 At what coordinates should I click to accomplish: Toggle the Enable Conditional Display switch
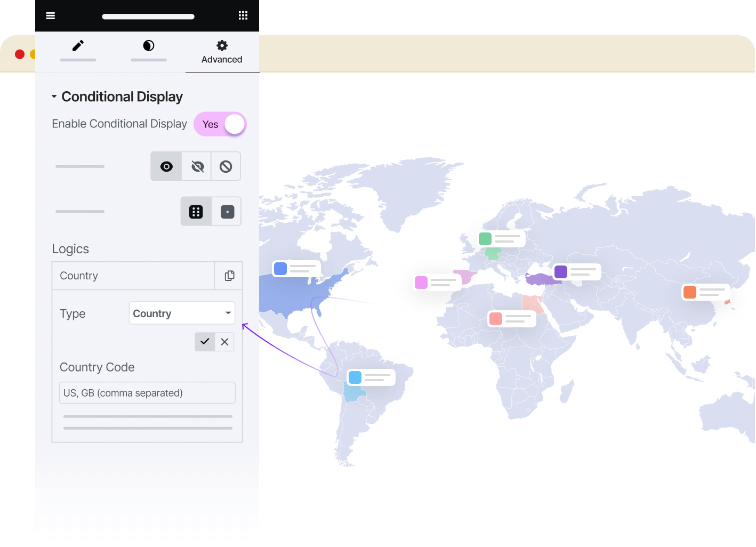(x=220, y=124)
